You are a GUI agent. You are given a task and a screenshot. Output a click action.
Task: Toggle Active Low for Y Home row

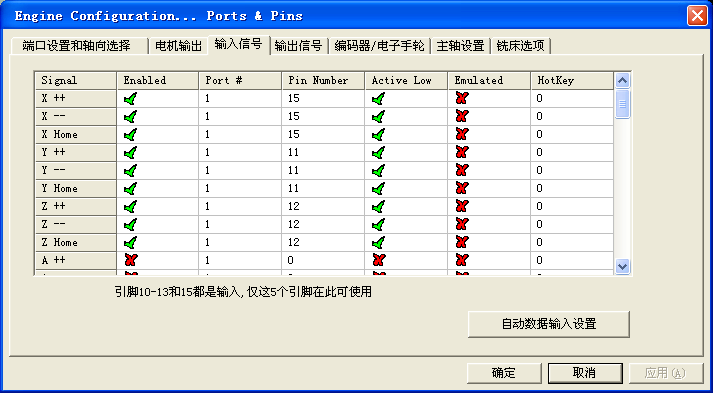(x=378, y=188)
